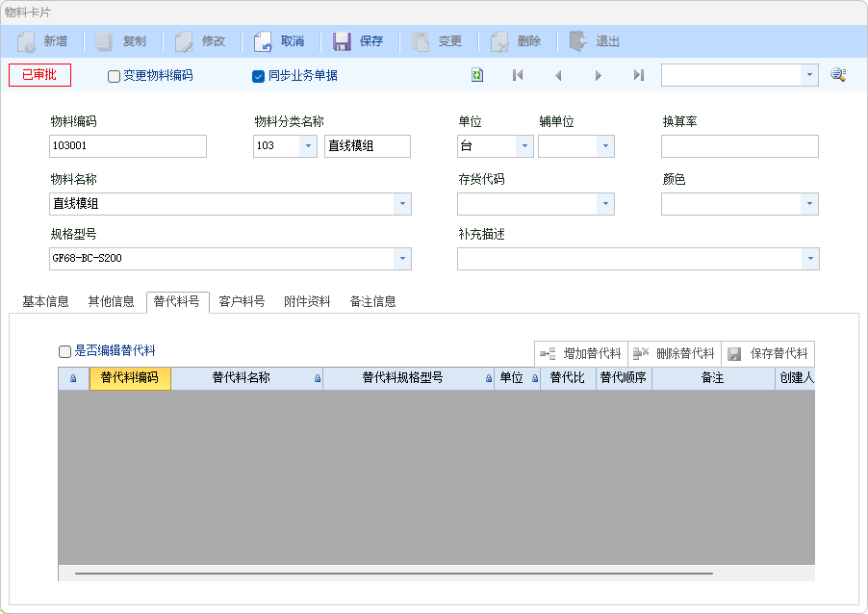Screen dimensions: 868x614
Task: Click the 修改 (edit) toolbar icon
Action: point(184,41)
